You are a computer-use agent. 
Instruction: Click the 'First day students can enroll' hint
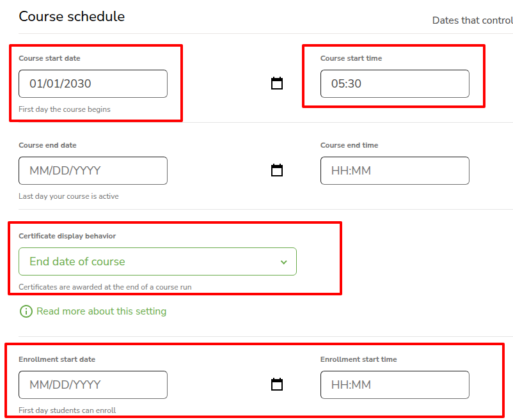[x=67, y=410]
